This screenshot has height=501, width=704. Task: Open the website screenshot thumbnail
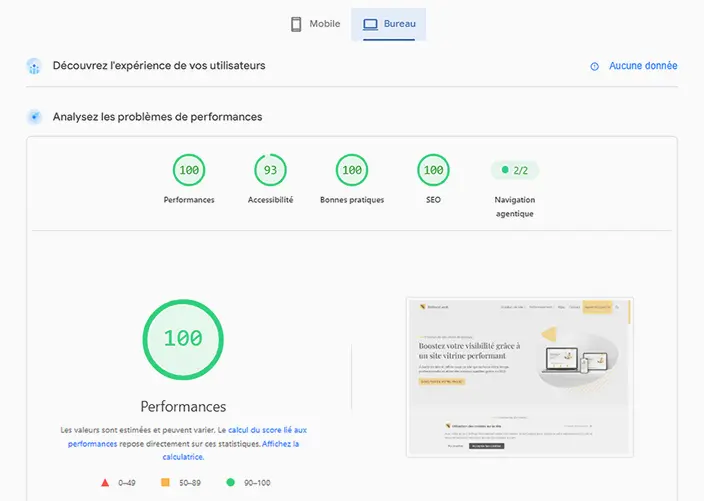pyautogui.click(x=520, y=377)
